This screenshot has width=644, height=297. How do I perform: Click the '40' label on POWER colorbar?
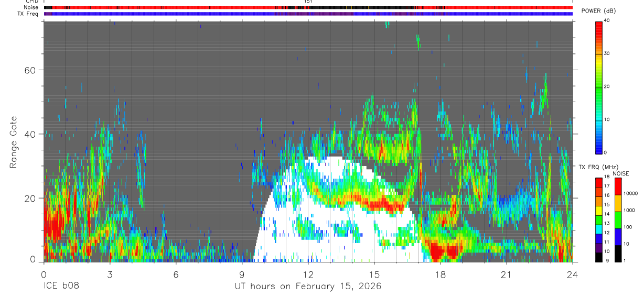607,20
